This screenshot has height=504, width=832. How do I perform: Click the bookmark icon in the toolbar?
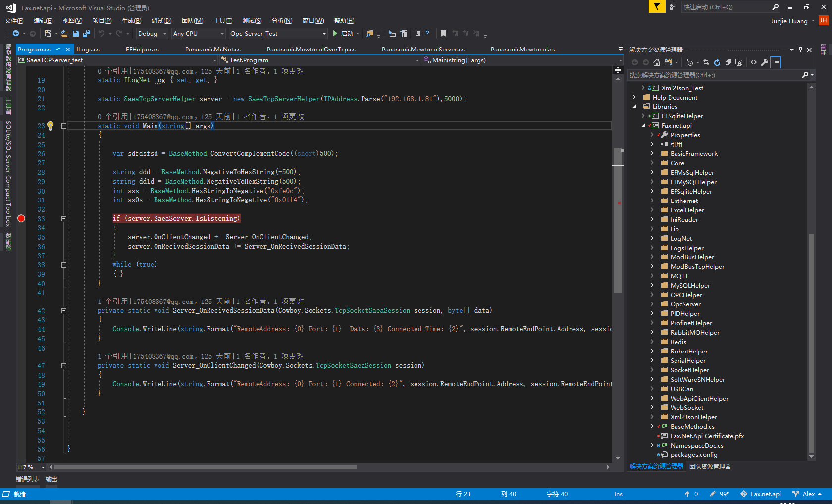[x=443, y=34]
